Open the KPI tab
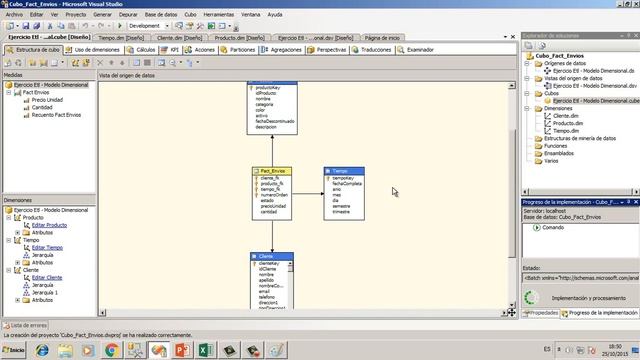The width and height of the screenshot is (640, 360). 170,50
